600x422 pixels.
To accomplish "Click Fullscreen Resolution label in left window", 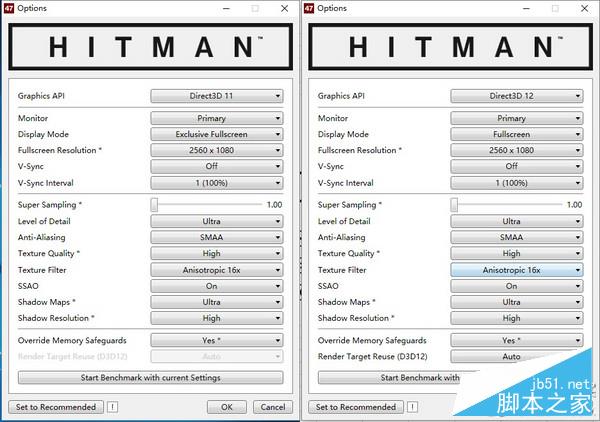I will (59, 150).
